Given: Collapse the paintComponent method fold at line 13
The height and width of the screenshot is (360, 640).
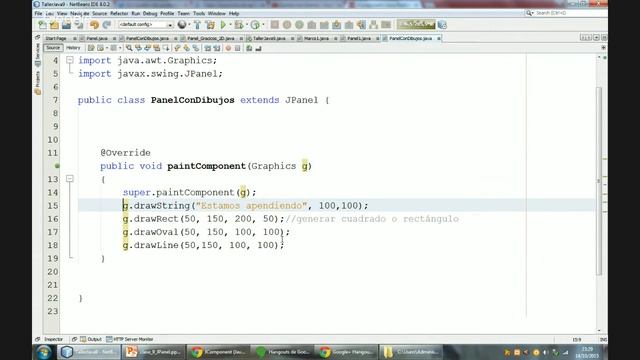Looking at the screenshot, I should tap(70, 179).
